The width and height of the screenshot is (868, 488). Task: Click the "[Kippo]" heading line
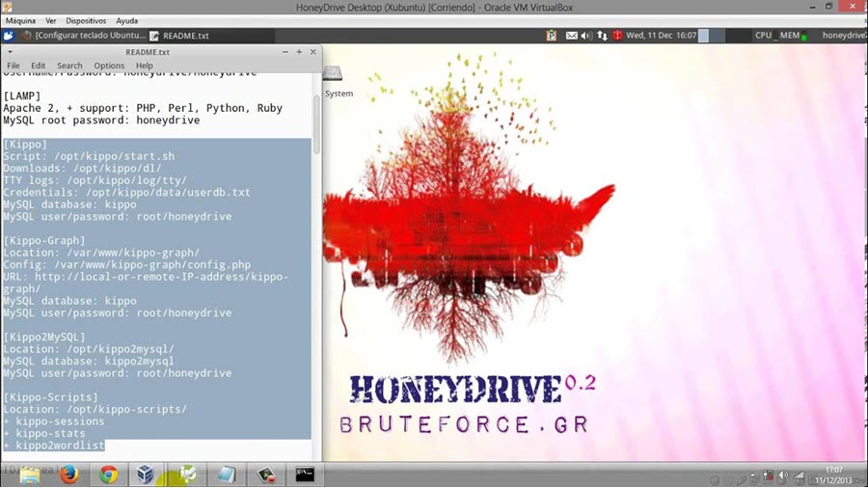(x=25, y=145)
